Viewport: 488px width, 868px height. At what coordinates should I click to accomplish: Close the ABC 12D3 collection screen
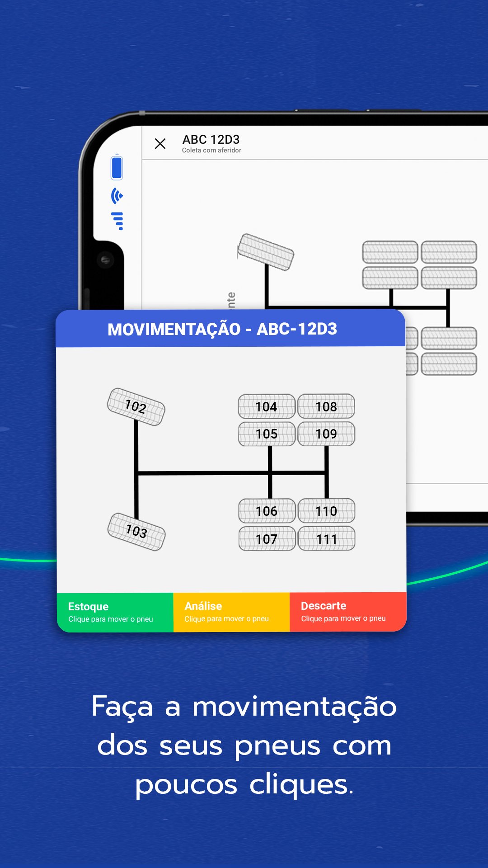click(160, 144)
